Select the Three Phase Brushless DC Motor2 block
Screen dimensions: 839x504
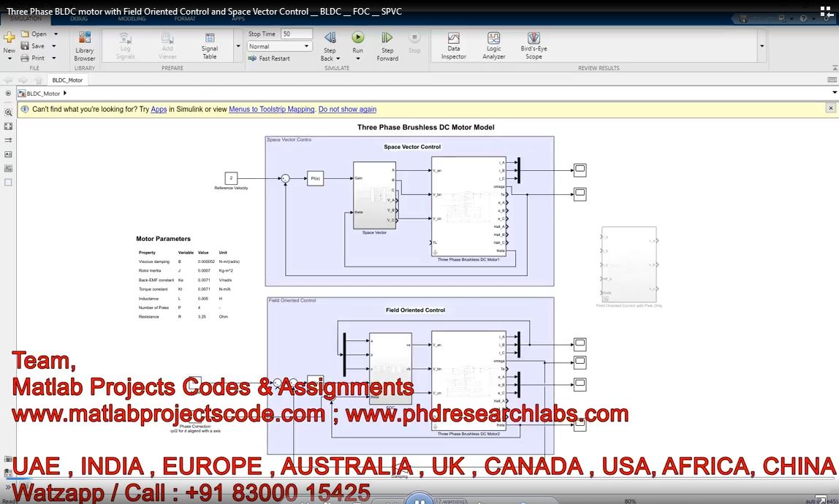(468, 381)
